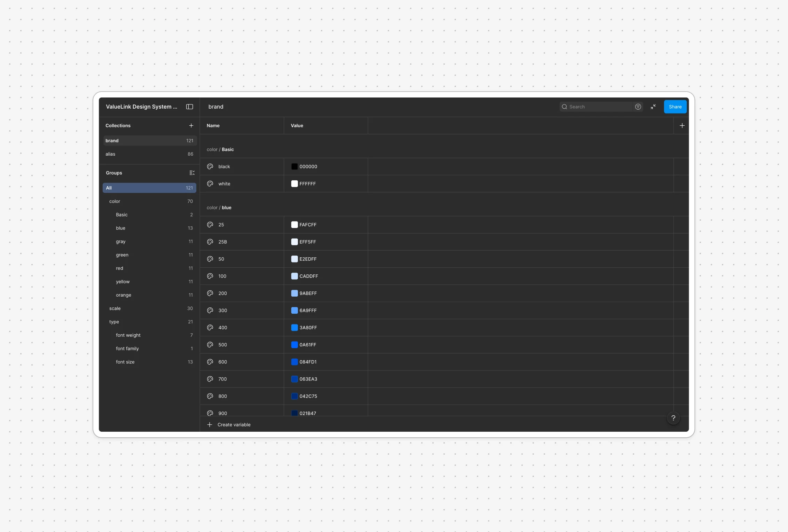Collapse the type group in Groups
The width and height of the screenshot is (788, 532).
tap(114, 322)
